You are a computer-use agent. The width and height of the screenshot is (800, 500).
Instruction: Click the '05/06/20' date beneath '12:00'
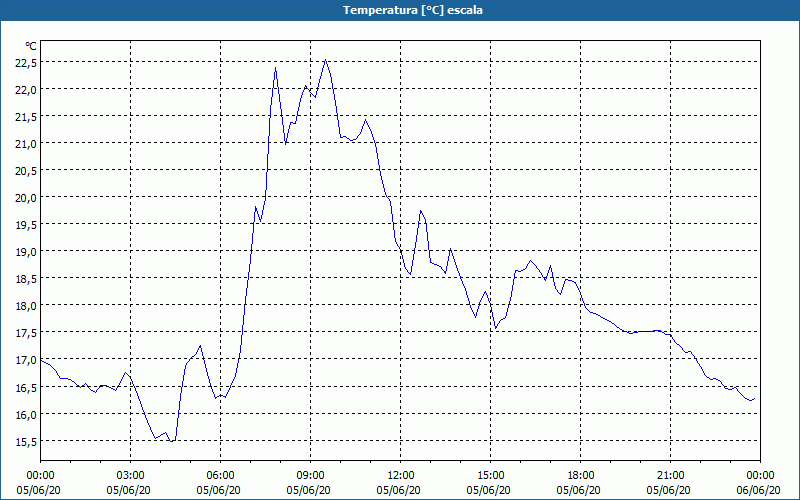398,490
